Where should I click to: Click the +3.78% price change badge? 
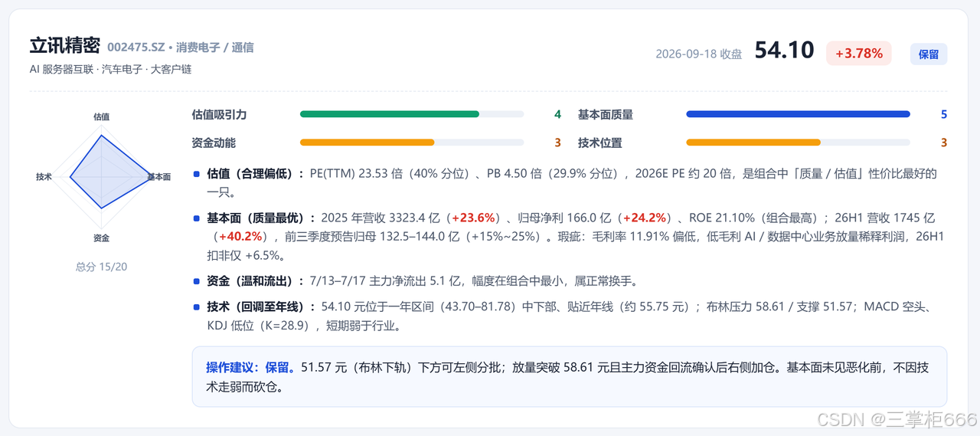[x=858, y=54]
